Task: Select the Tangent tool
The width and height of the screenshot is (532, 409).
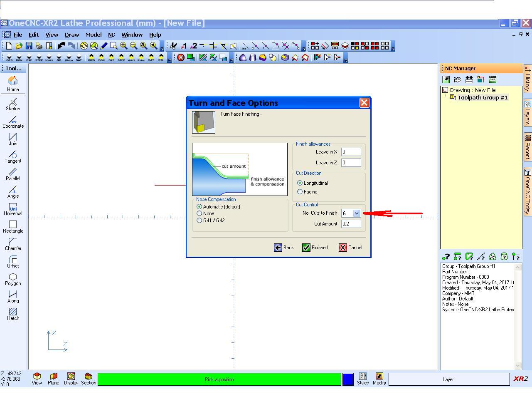Action: coord(13,157)
